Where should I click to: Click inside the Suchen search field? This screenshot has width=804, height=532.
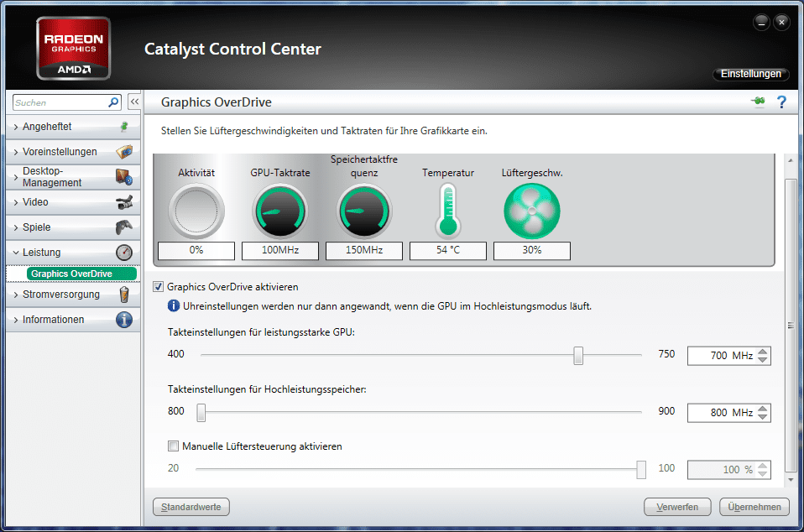pyautogui.click(x=60, y=102)
